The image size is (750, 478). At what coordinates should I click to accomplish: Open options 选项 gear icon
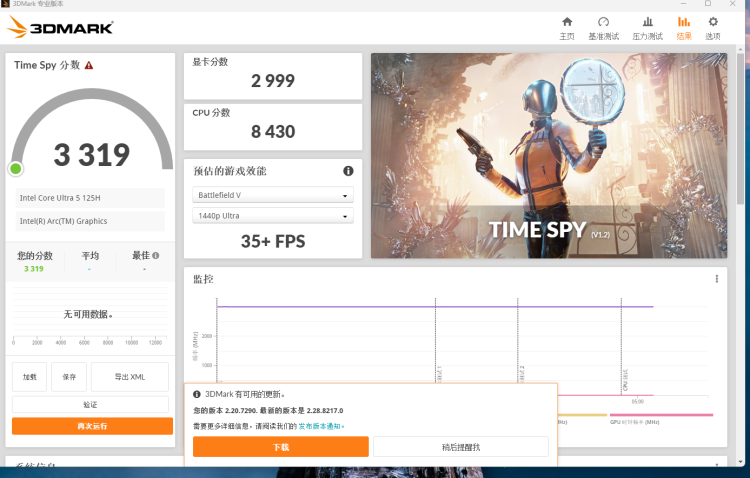[x=713, y=22]
